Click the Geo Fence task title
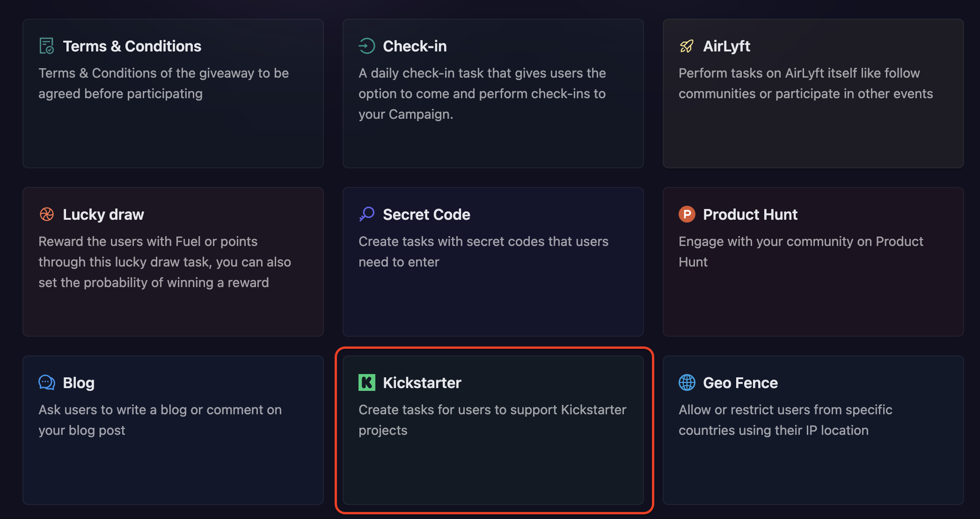This screenshot has width=980, height=519. click(x=740, y=383)
